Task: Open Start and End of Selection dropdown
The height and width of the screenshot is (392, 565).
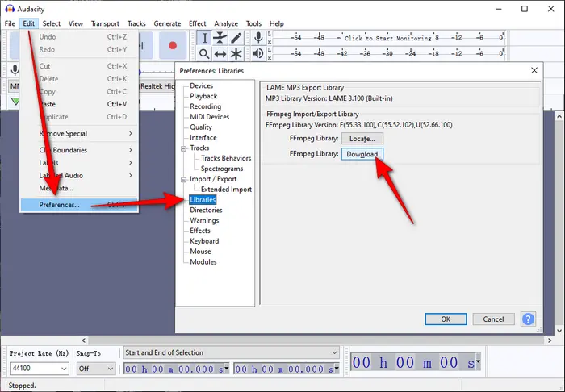Action: point(232,352)
